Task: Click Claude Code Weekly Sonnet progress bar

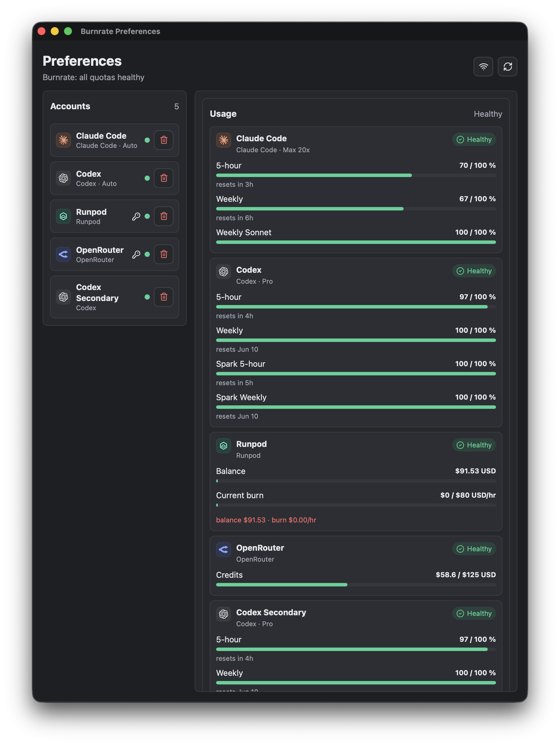Action: tap(356, 242)
